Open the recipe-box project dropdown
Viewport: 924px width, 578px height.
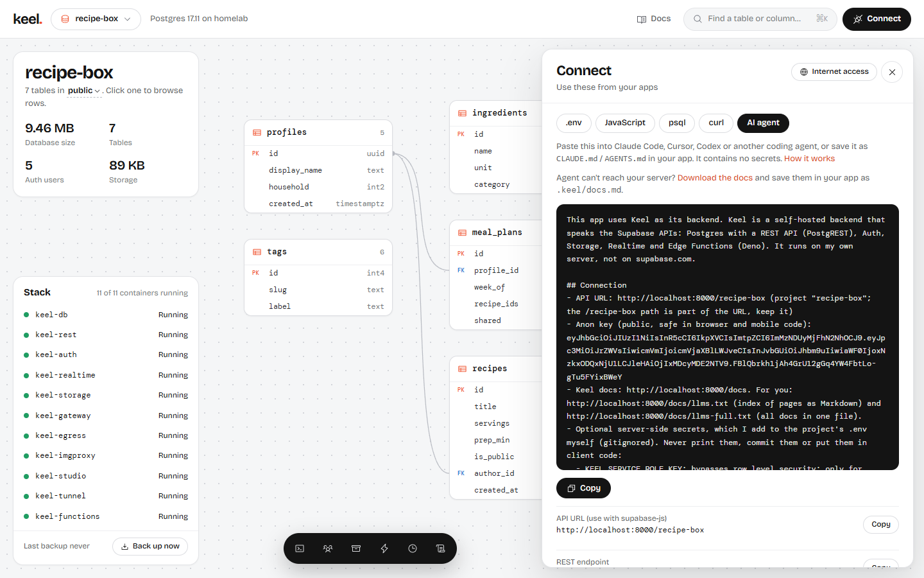coord(96,19)
